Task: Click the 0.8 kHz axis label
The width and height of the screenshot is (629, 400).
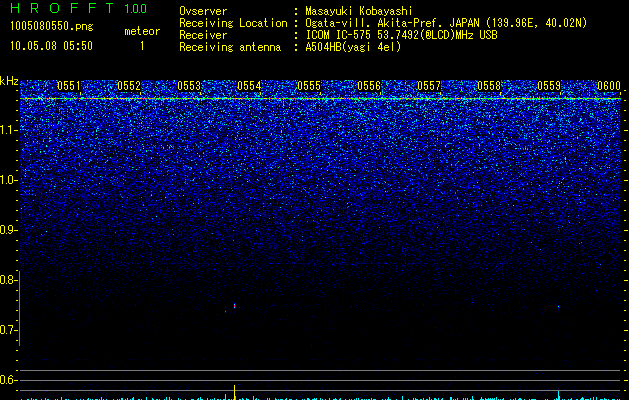Action: pos(8,280)
